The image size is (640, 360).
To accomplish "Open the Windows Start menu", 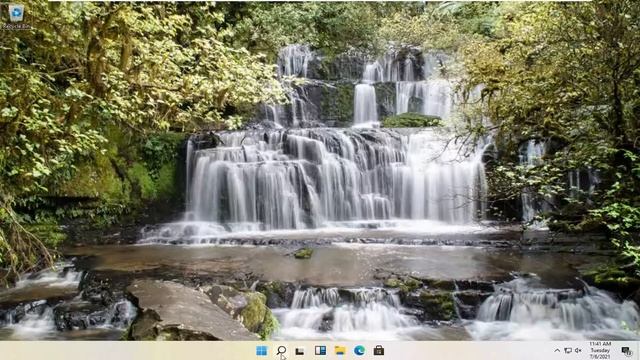I will click(x=262, y=351).
